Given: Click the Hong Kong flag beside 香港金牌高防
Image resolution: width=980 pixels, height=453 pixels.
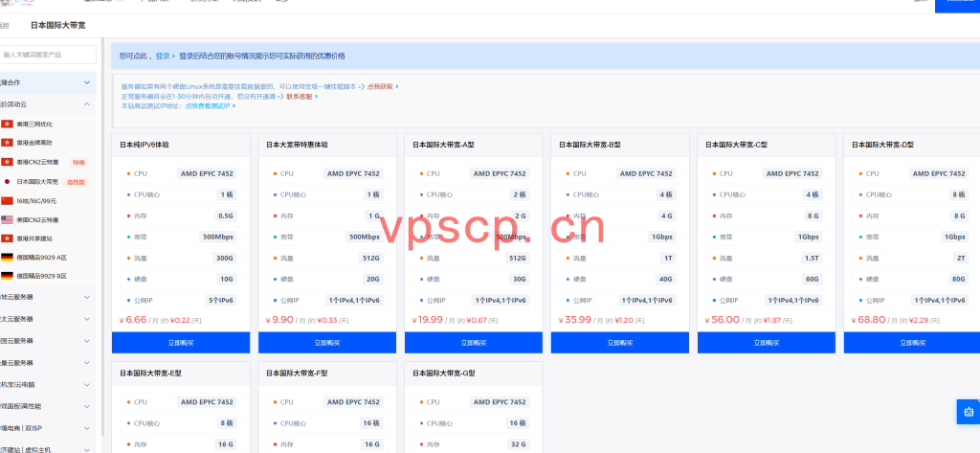Looking at the screenshot, I should click(7, 143).
